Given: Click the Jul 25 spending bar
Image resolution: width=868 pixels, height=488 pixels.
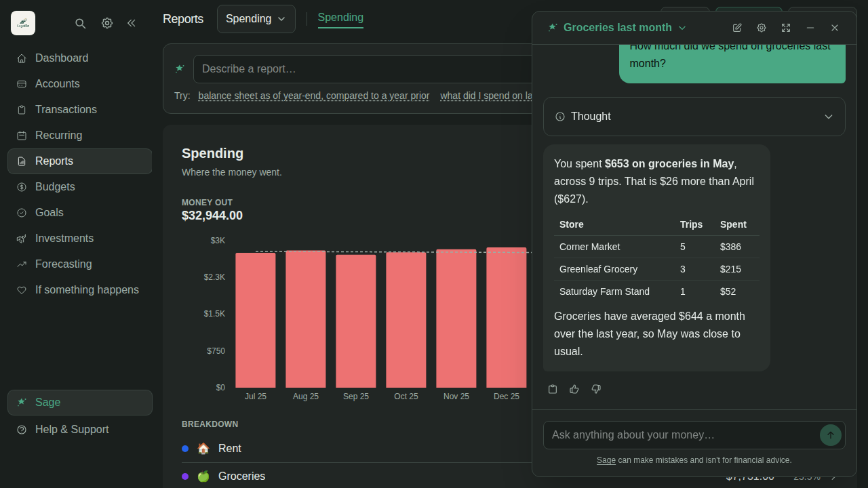Looking at the screenshot, I should pos(256,320).
